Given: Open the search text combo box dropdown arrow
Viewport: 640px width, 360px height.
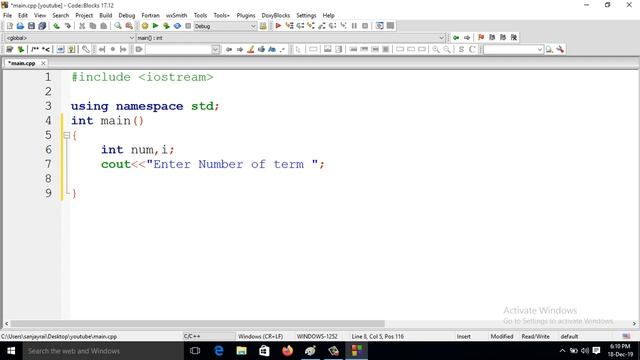Looking at the screenshot, I should coord(216,49).
